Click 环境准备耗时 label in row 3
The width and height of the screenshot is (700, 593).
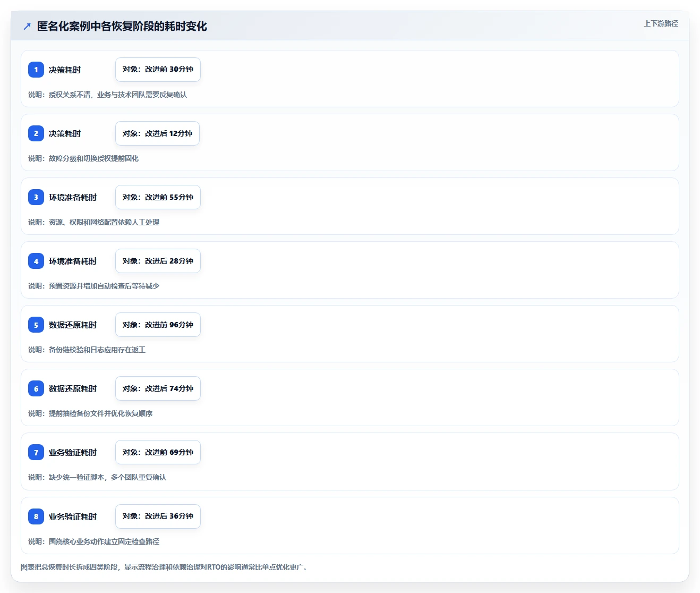click(73, 197)
